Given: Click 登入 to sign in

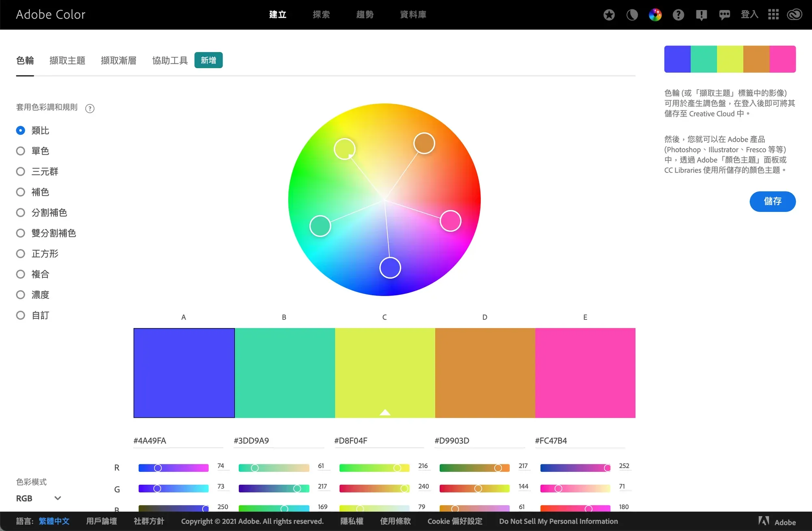Looking at the screenshot, I should [x=749, y=15].
